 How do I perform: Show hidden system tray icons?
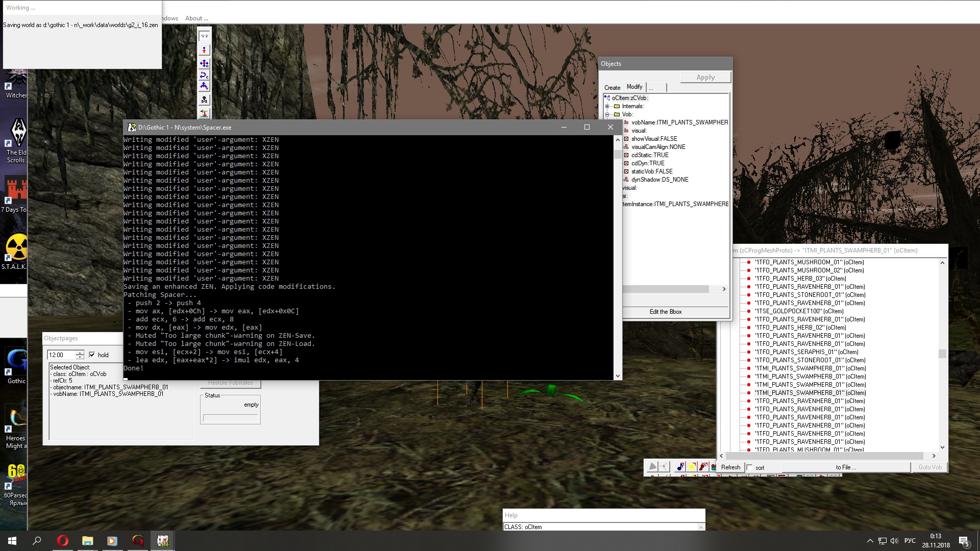pos(870,541)
